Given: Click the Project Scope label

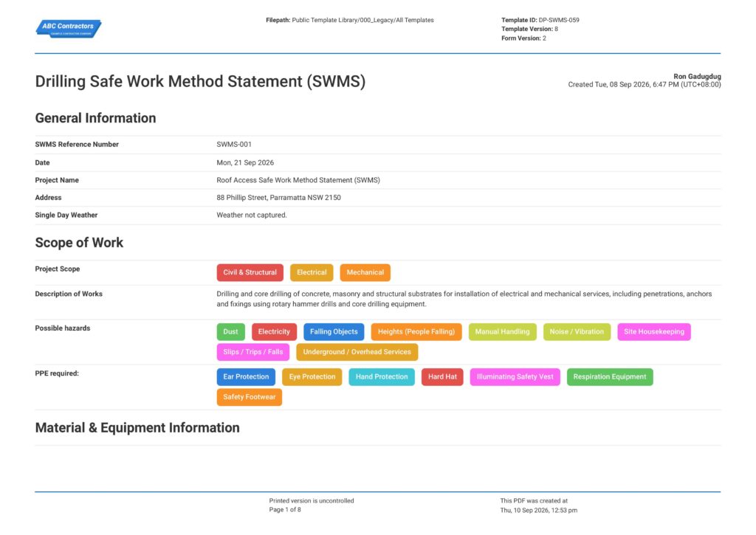Looking at the screenshot, I should click(x=58, y=269).
